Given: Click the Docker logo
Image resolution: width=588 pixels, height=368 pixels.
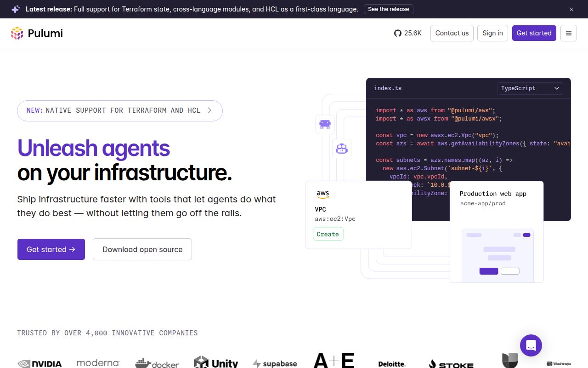Looking at the screenshot, I should 157,363.
